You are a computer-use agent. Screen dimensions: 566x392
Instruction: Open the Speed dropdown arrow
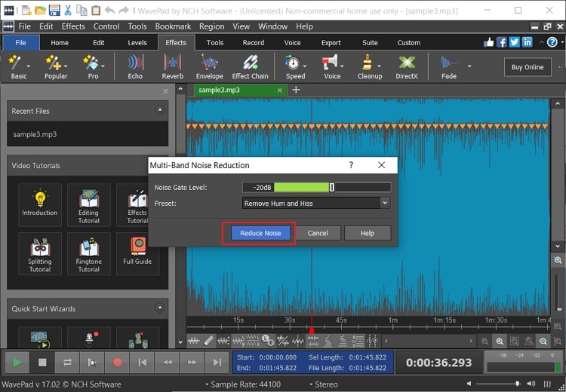point(305,66)
